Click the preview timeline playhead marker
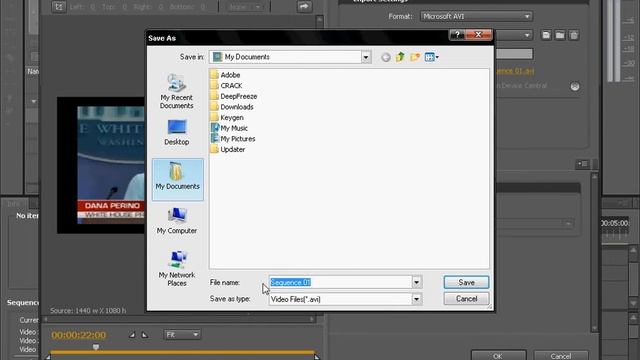 click(x=96, y=347)
